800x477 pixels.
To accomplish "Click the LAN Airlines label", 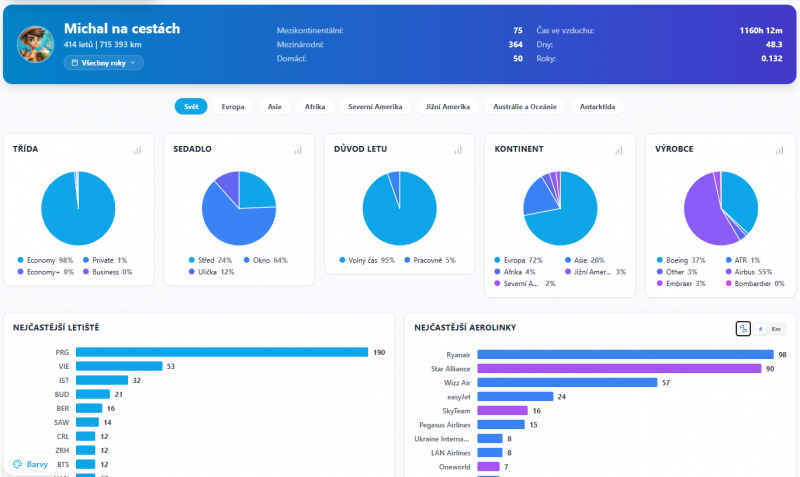I will [x=451, y=453].
